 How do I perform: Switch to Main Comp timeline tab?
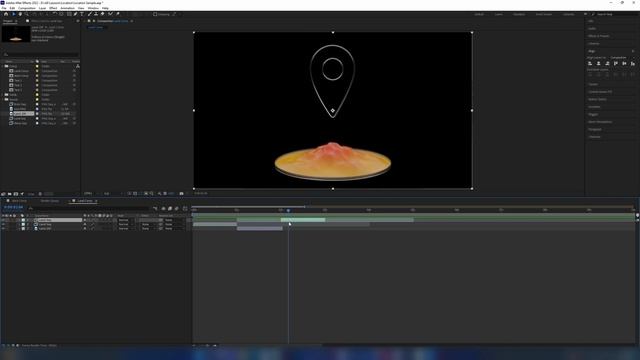pos(19,201)
